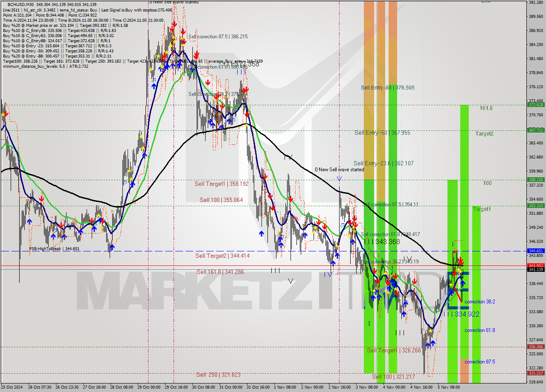Click the '| | | 334.922' wave label
Image resolution: width=546 pixels, height=392 pixels.
click(x=461, y=314)
